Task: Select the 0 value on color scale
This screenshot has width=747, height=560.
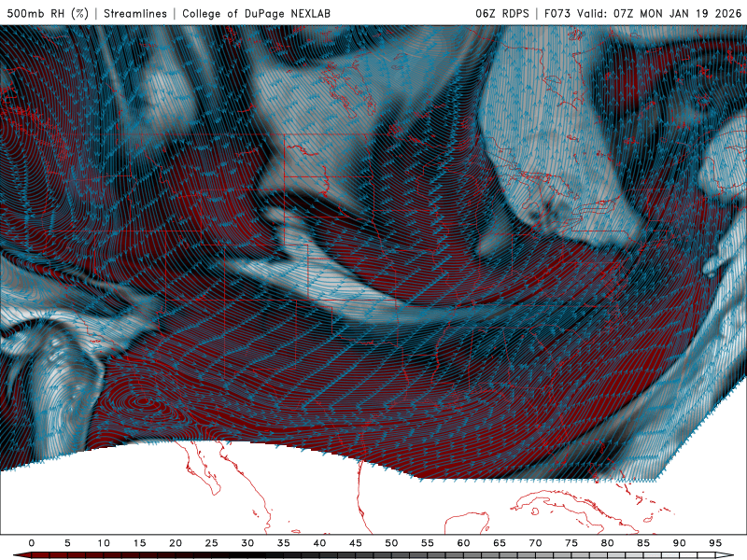Action: 32,543
